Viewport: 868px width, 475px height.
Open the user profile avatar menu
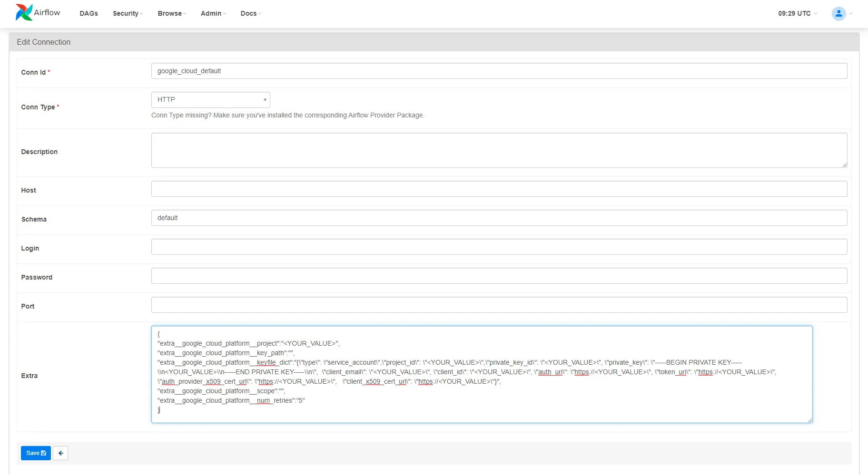(x=838, y=13)
